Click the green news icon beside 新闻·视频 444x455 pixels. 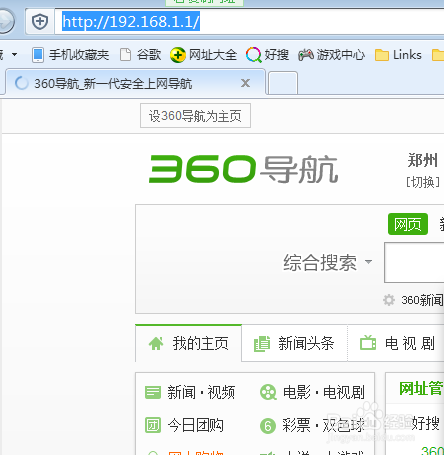click(x=153, y=392)
